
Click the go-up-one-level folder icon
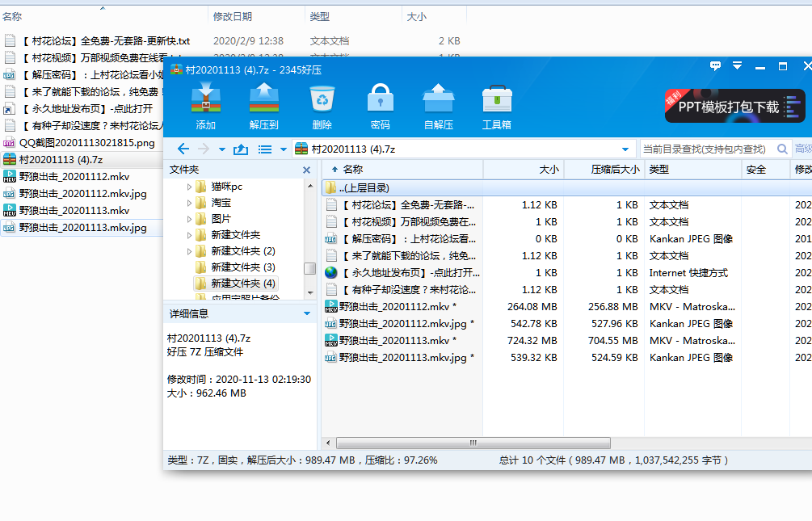coord(240,149)
